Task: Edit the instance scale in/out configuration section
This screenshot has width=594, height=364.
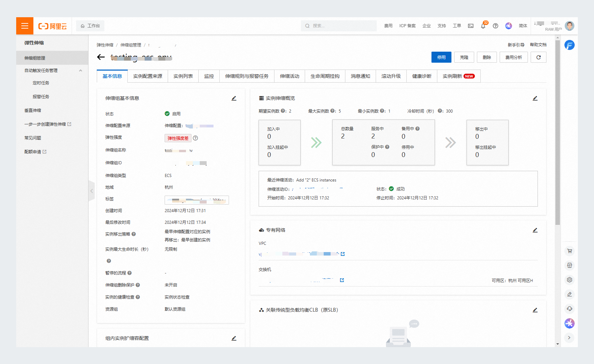Action: click(234, 338)
